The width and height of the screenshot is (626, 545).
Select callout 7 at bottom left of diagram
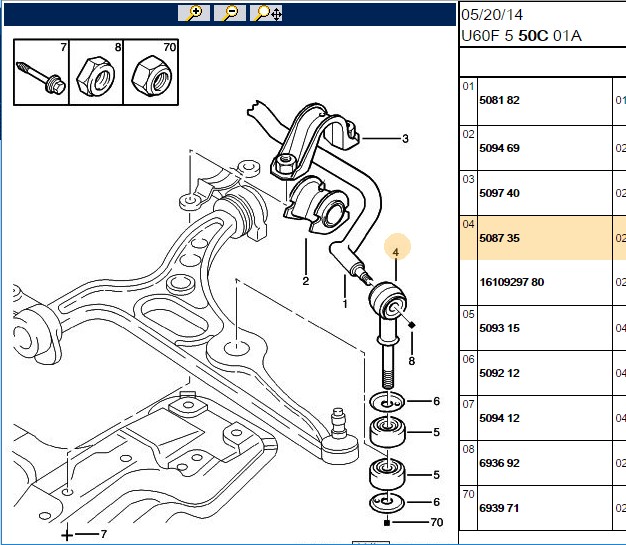tap(103, 534)
